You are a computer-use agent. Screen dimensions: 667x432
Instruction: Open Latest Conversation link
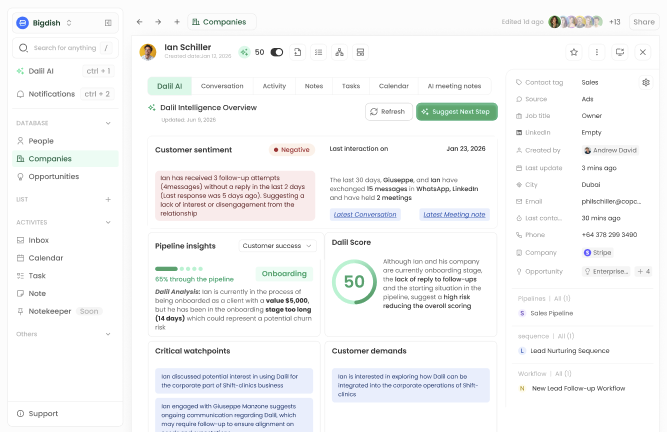[x=365, y=215]
